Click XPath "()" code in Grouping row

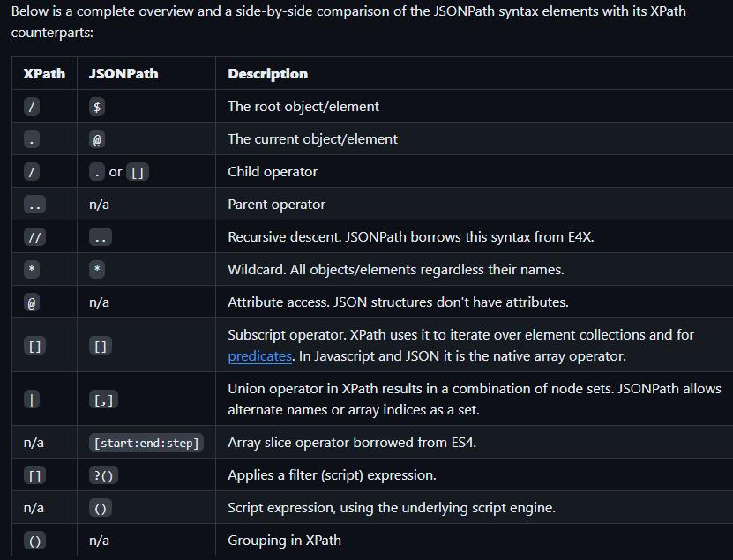point(35,541)
